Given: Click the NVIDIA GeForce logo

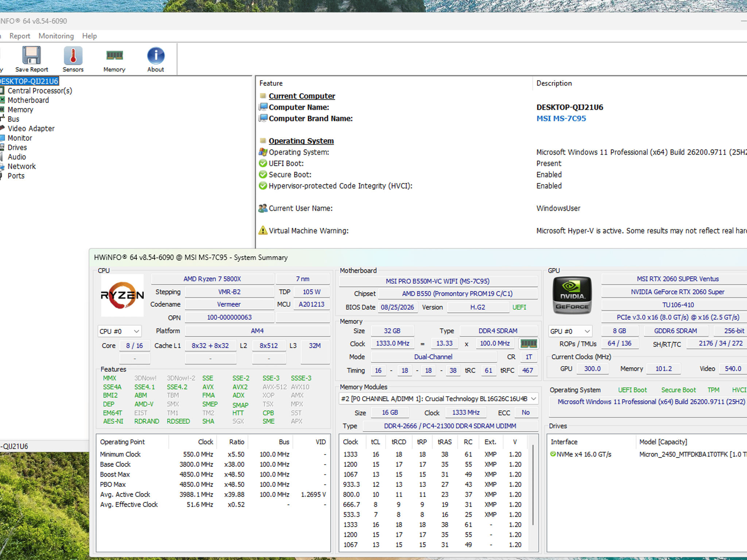Looking at the screenshot, I should (x=572, y=295).
